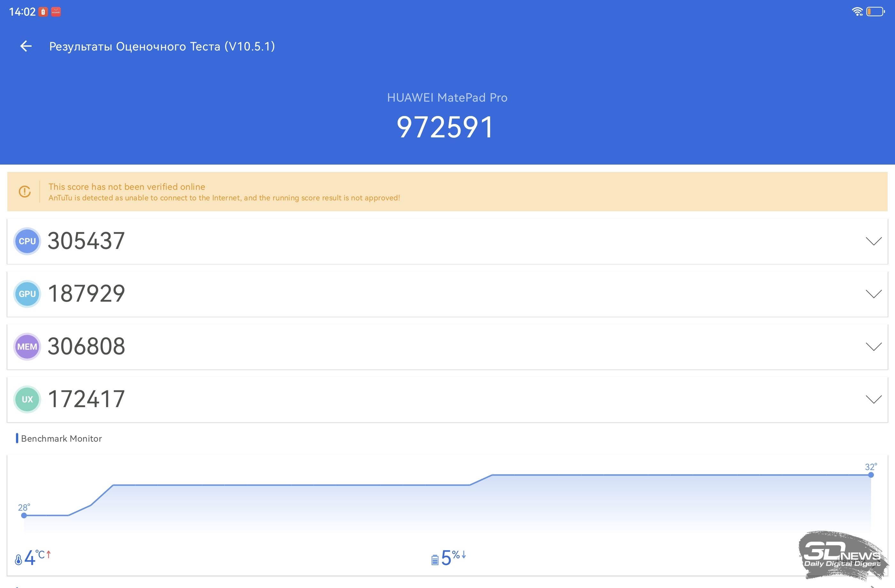Expand the UX 172417 score details

click(x=874, y=399)
